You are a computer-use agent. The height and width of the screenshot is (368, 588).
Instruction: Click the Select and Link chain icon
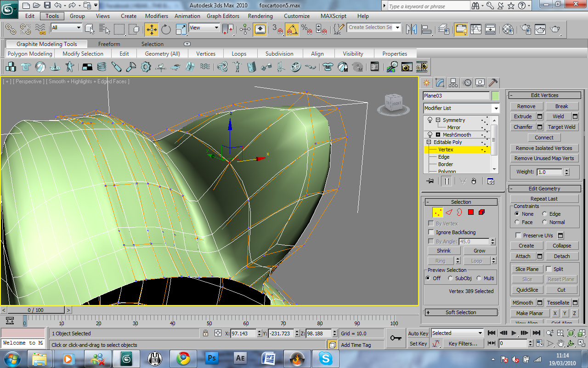(11, 29)
